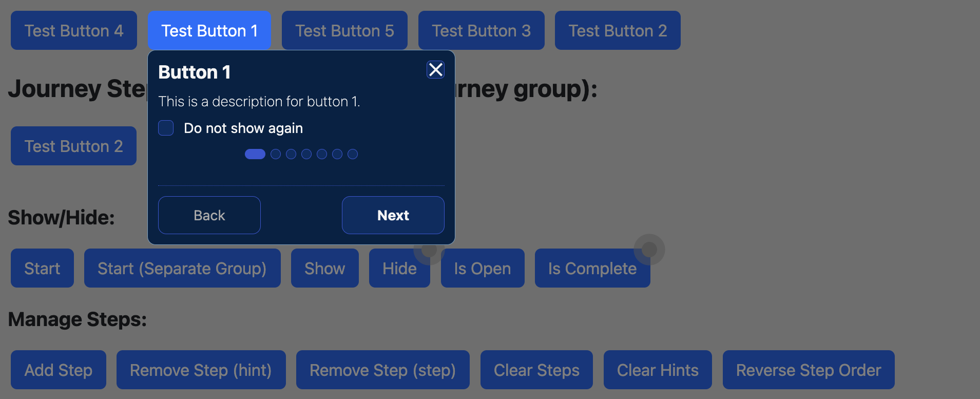Click Test Button 4
The image size is (980, 399).
coord(74,30)
